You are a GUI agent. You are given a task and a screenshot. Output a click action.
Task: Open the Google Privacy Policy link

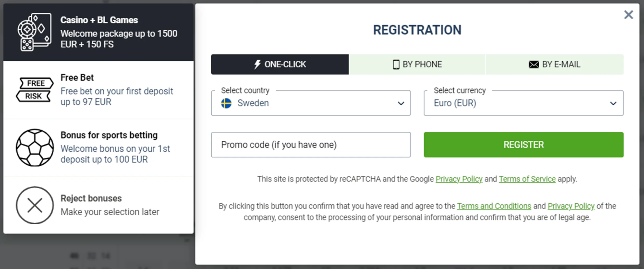459,179
